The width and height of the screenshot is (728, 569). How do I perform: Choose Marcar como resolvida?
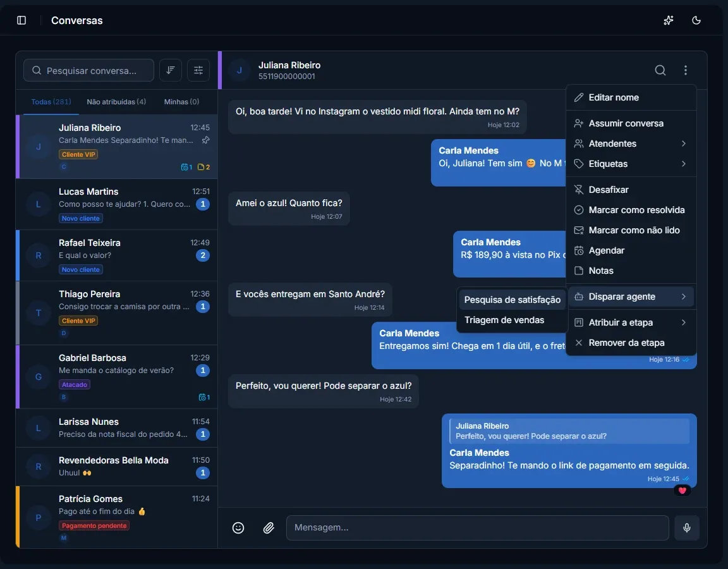tap(631, 210)
